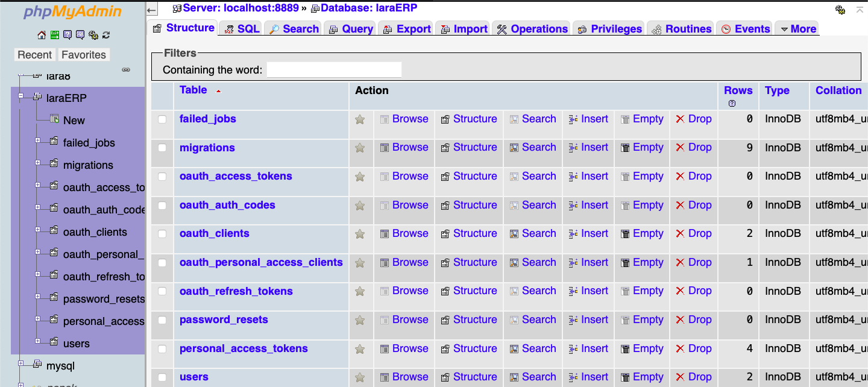This screenshot has height=387, width=868.
Task: Add migrations to favorites star
Action: click(360, 148)
